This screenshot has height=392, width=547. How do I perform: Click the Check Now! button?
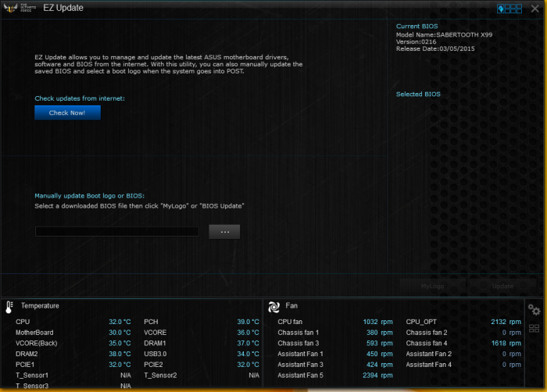pos(67,112)
